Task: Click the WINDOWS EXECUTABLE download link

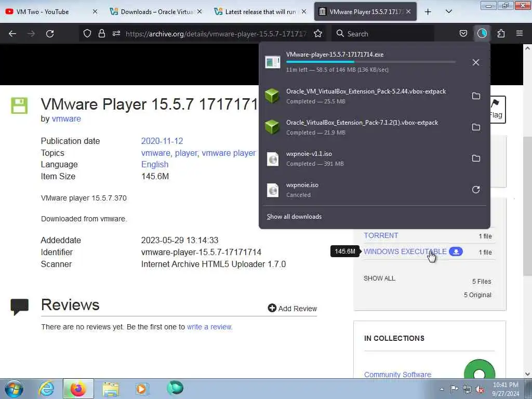Action: click(x=405, y=252)
